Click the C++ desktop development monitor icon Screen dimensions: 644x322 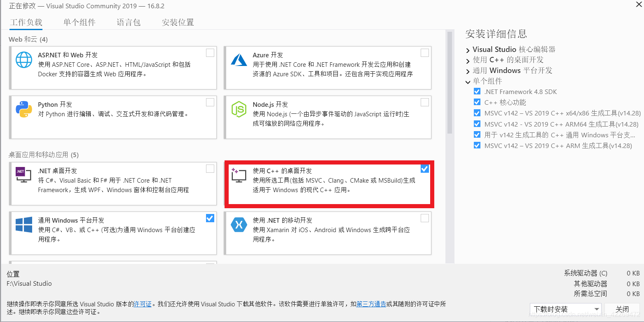point(239,175)
